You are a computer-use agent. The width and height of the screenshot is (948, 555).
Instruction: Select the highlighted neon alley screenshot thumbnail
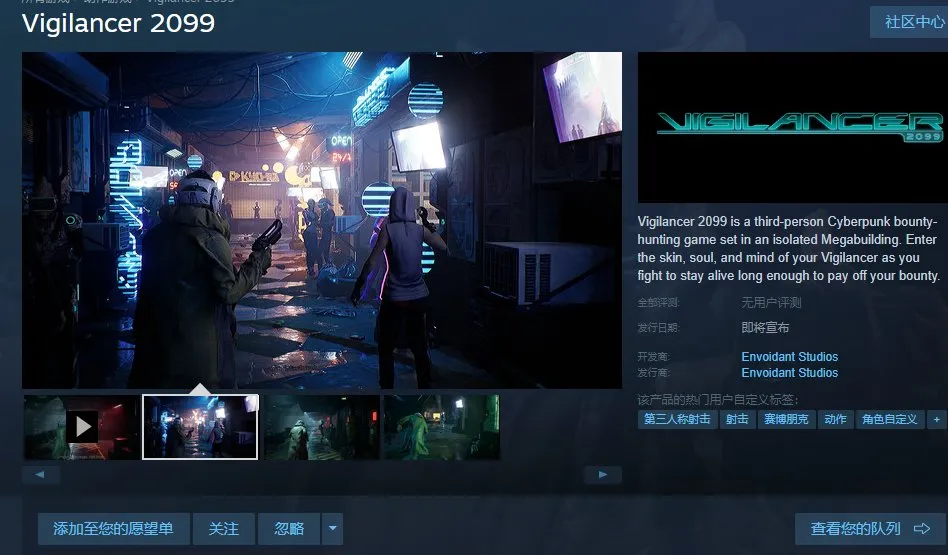pos(200,427)
